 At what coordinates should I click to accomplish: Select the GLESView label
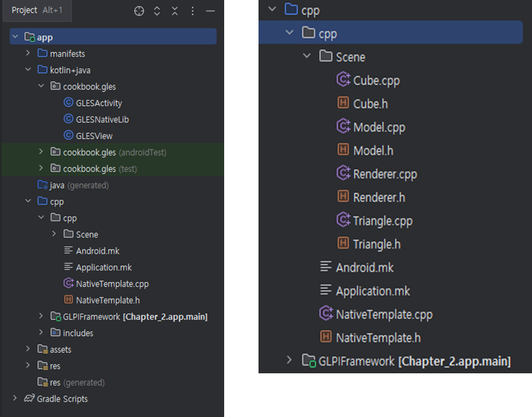coord(94,136)
